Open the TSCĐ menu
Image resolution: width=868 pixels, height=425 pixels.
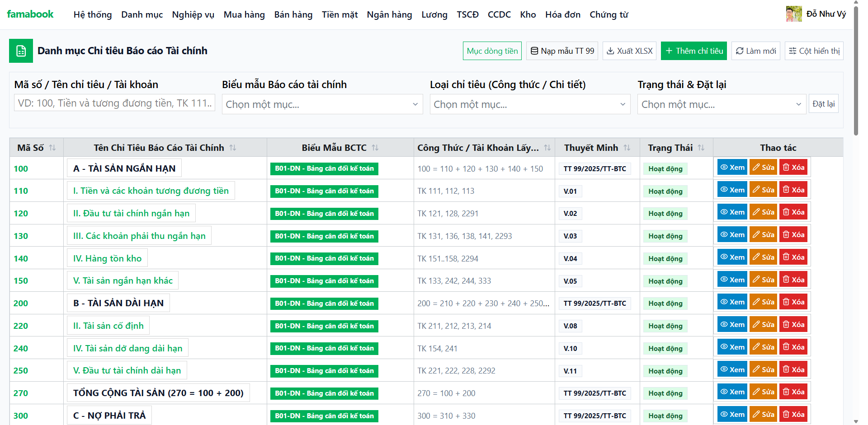[x=467, y=14]
